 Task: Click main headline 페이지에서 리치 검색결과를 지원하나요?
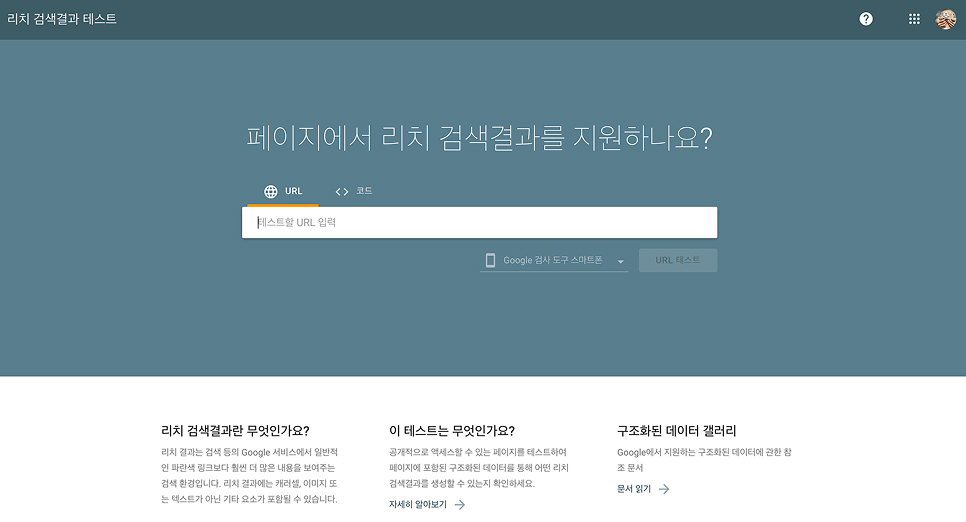click(x=479, y=137)
